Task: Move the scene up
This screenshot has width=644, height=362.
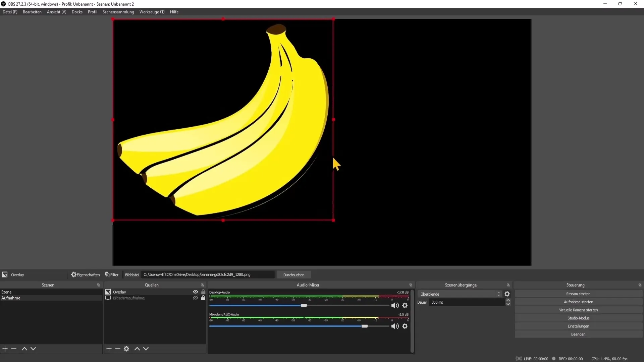Action: click(24, 349)
